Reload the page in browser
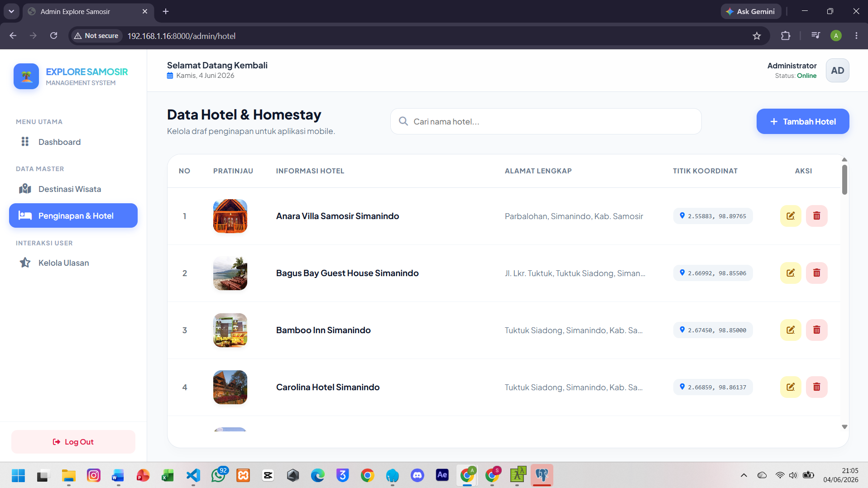 (53, 36)
